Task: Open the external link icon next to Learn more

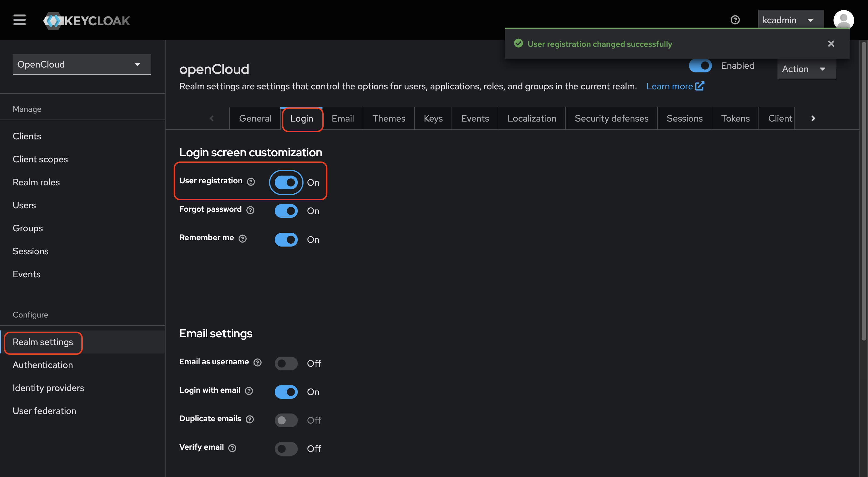Action: pyautogui.click(x=700, y=86)
